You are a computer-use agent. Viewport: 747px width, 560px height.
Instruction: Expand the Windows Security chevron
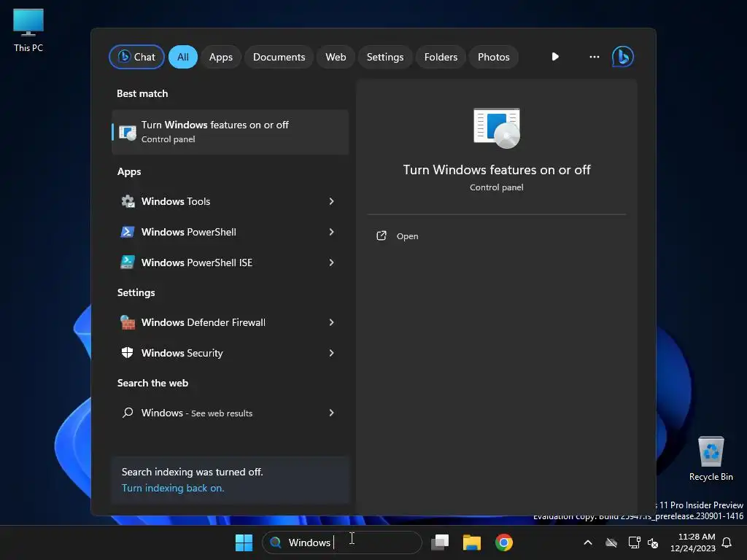pos(332,353)
